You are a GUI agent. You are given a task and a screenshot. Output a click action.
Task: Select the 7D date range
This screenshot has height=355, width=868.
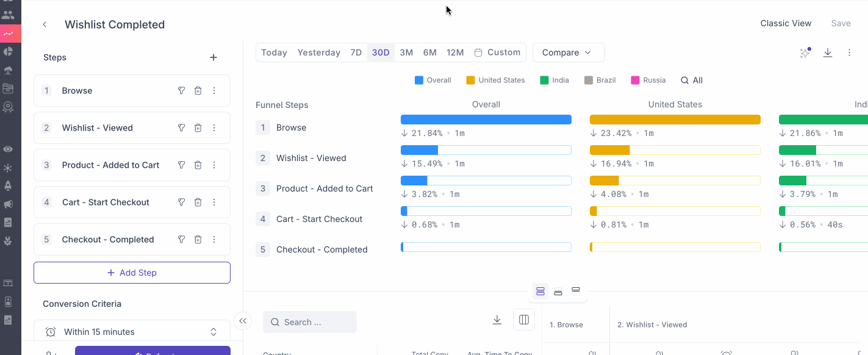click(x=356, y=52)
